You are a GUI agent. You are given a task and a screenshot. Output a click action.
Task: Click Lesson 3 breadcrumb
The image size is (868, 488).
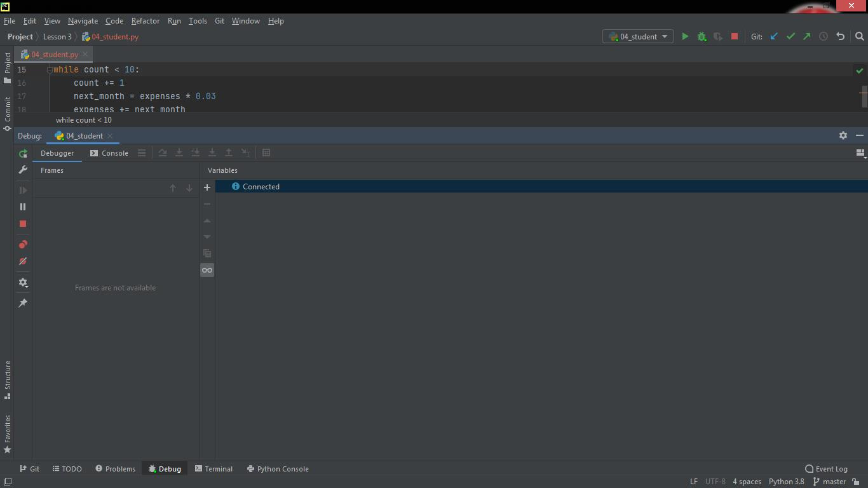57,37
